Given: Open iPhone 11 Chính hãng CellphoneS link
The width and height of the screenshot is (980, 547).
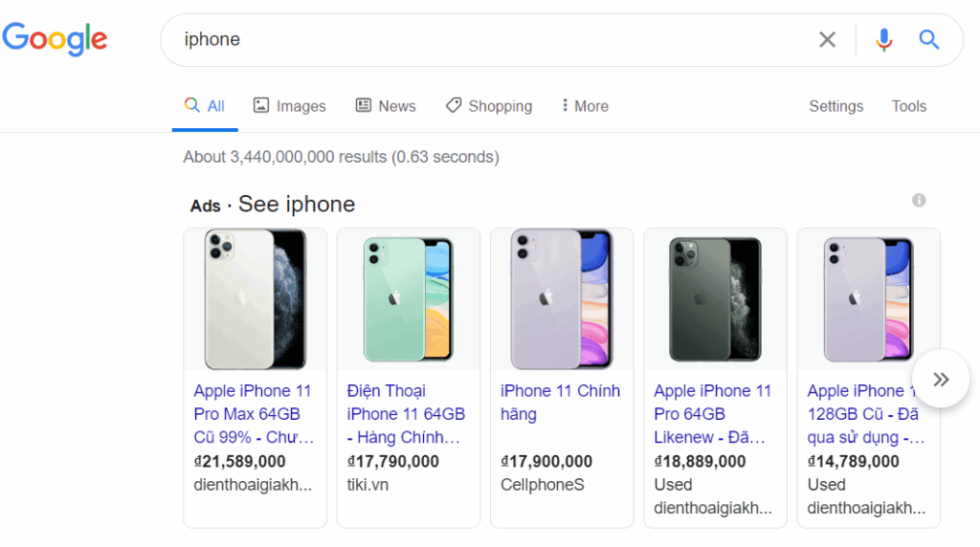Looking at the screenshot, I should pyautogui.click(x=560, y=403).
